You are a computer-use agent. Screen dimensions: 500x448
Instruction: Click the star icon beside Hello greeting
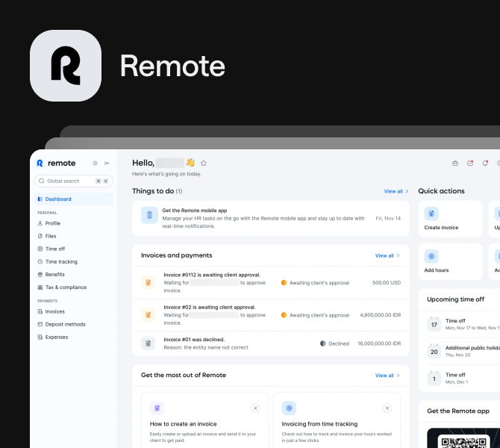click(204, 164)
